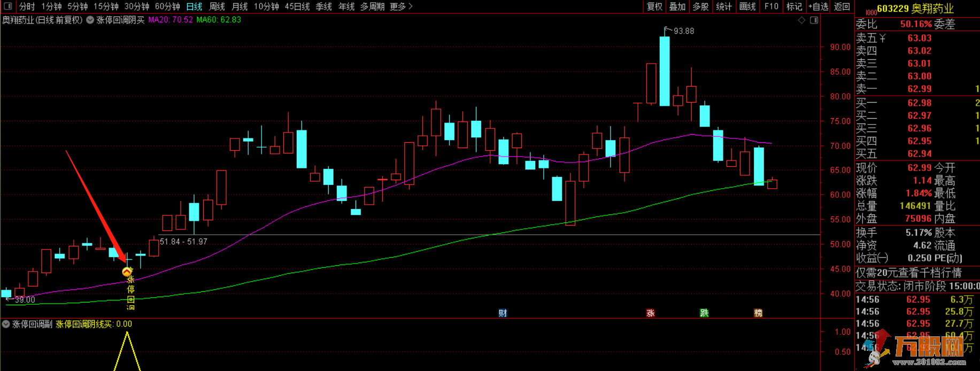Image resolution: width=980 pixels, height=371 pixels.
Task: Click the 卖一 price 62.99
Action: coord(920,89)
